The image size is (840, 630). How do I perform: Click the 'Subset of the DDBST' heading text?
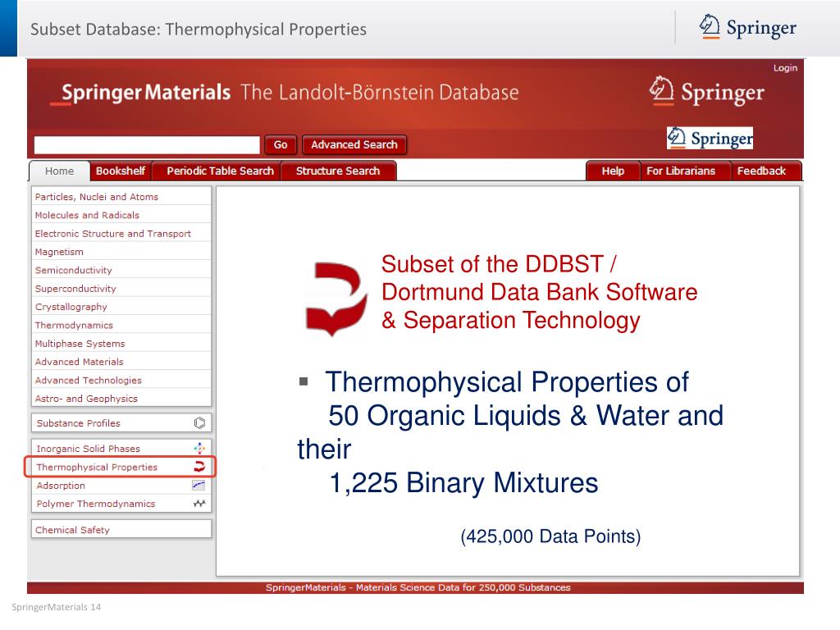coord(499,264)
